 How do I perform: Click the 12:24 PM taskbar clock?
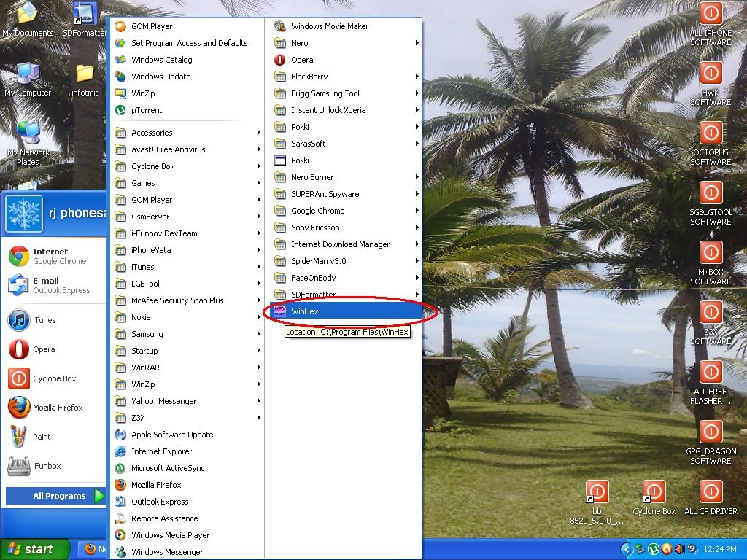click(720, 549)
